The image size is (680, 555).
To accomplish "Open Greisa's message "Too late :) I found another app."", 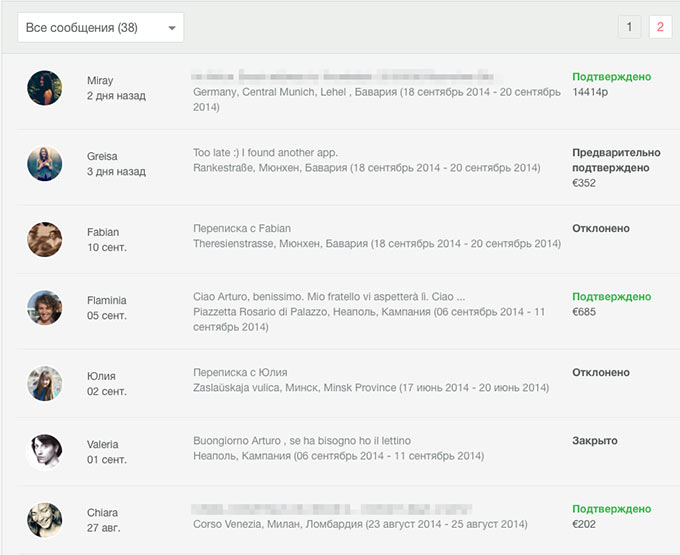I will click(265, 153).
